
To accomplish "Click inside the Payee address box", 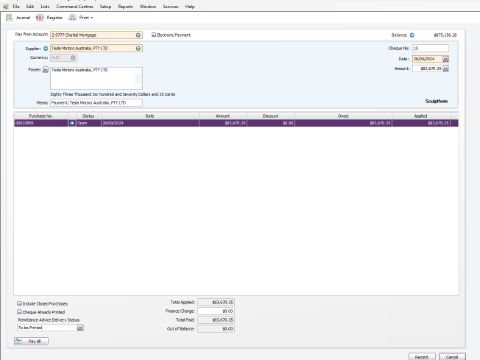I will click(96, 78).
